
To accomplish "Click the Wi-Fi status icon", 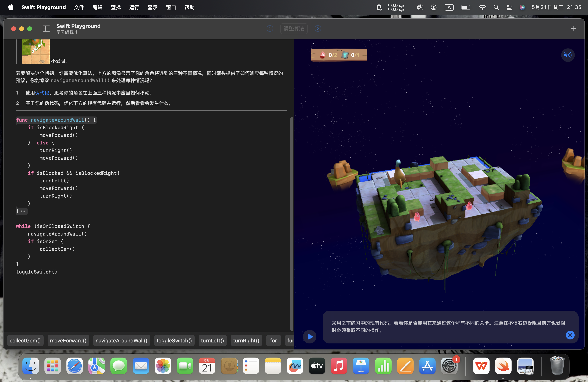I will [482, 7].
